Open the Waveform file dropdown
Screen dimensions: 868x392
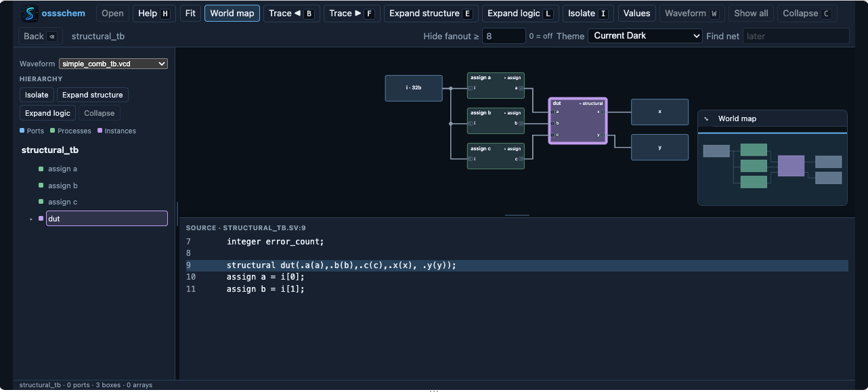113,64
